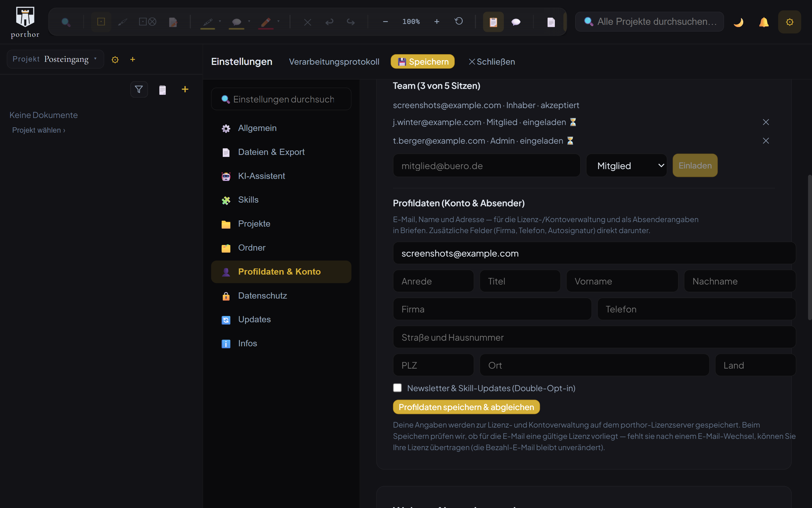The height and width of the screenshot is (508, 812).
Task: Select the highlighter pen tool
Action: tap(208, 22)
